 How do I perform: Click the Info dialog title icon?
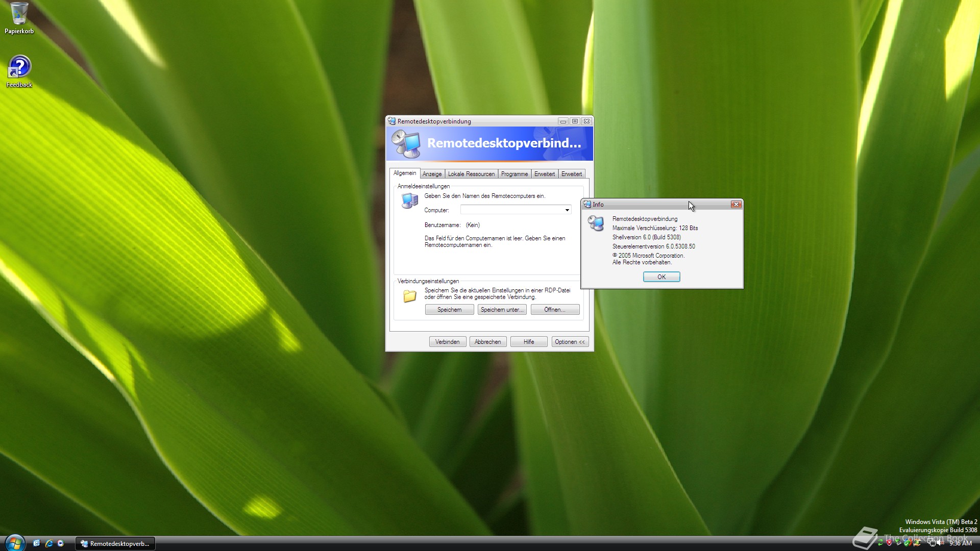tap(587, 204)
